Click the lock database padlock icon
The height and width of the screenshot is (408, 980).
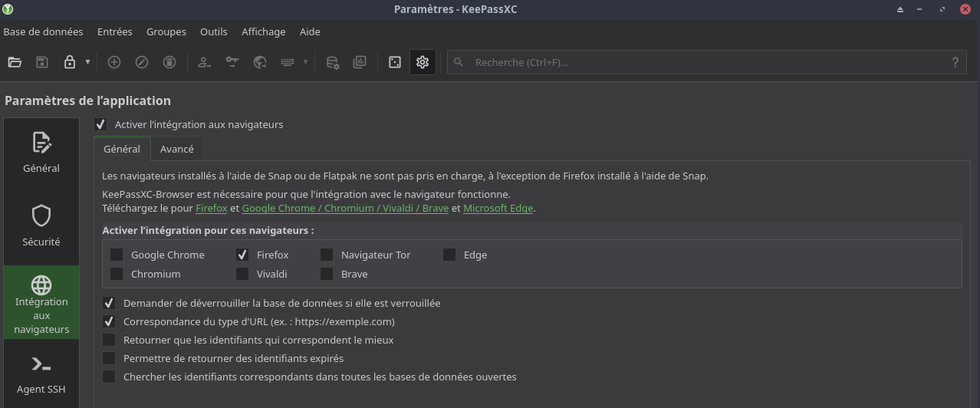(70, 62)
